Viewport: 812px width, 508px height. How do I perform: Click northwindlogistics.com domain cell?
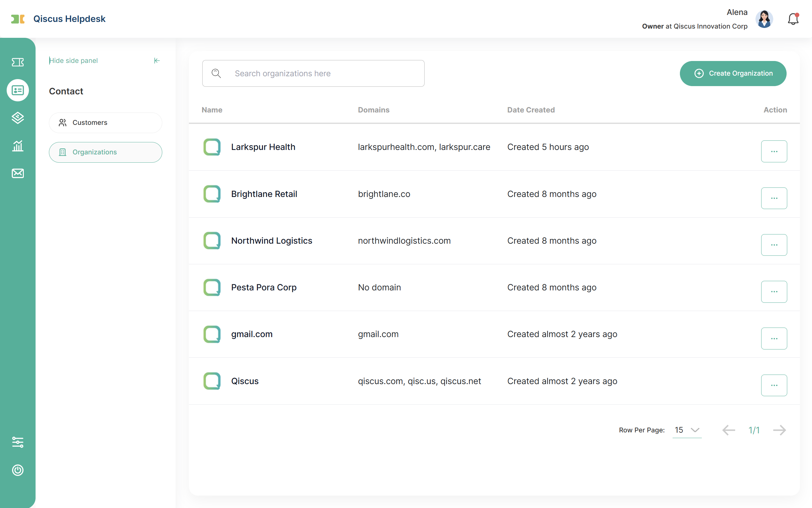click(x=404, y=241)
